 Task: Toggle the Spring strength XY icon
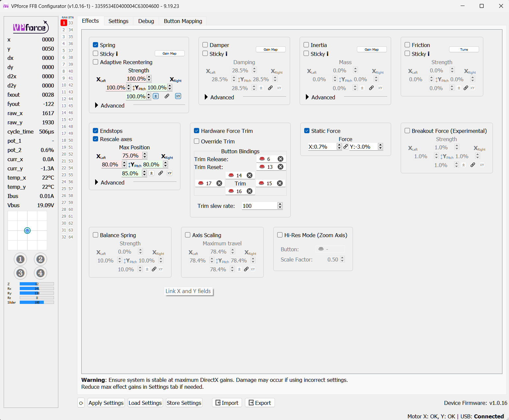pos(178,96)
